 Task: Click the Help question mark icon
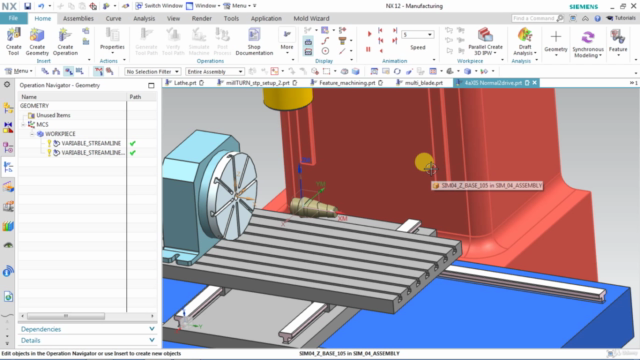[x=598, y=18]
